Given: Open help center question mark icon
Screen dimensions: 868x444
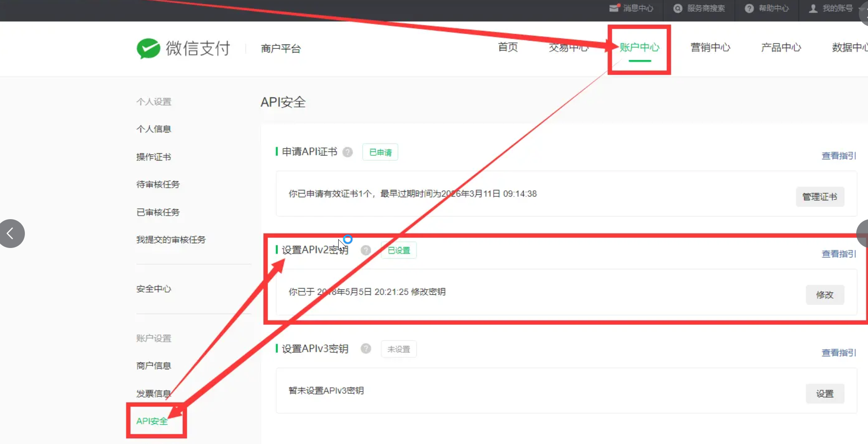Looking at the screenshot, I should coord(749,8).
